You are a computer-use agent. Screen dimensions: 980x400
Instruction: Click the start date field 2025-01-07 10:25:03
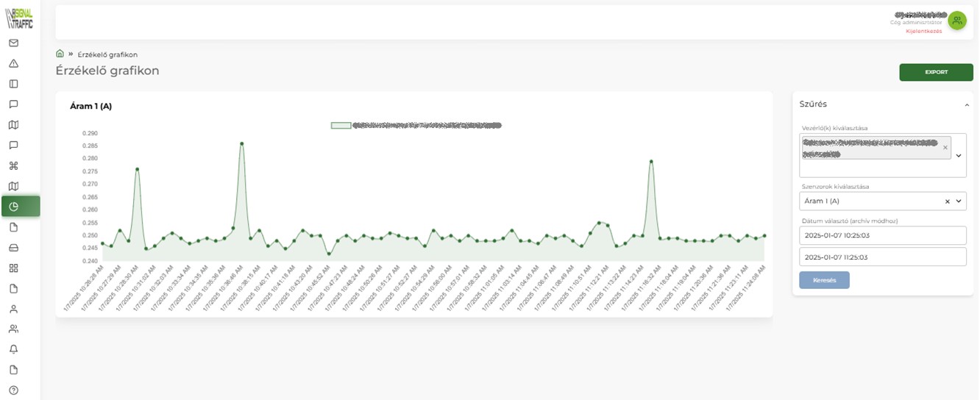coord(882,235)
